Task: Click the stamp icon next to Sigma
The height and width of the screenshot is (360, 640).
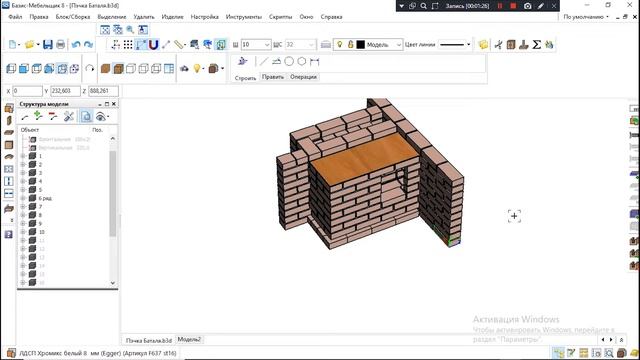Action: pos(524,44)
